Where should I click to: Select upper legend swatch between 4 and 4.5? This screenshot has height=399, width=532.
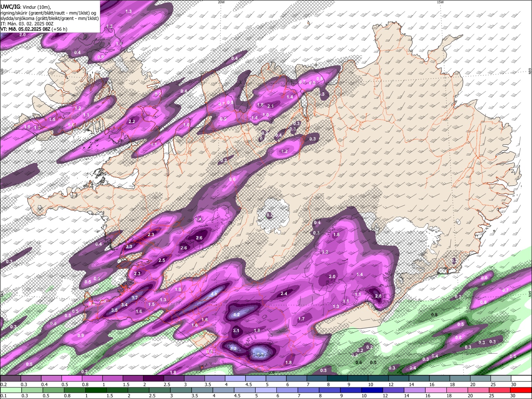(235, 379)
